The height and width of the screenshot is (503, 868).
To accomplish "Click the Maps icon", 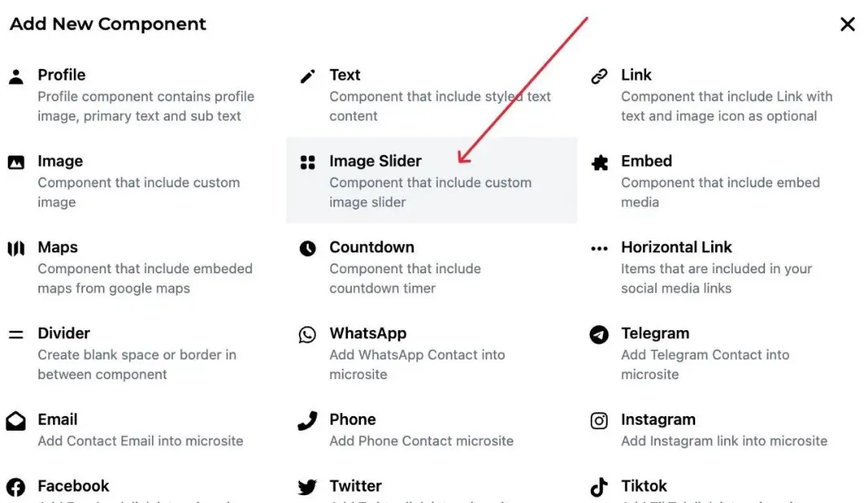I will (16, 248).
